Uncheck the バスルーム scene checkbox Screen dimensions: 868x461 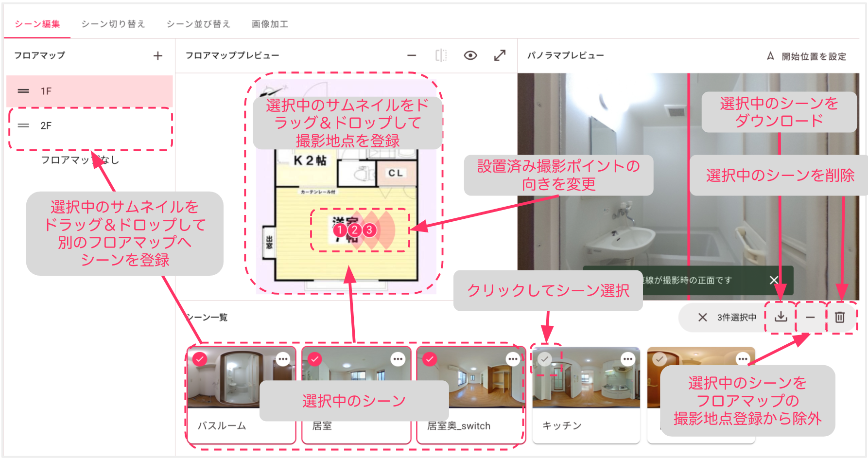tap(200, 359)
